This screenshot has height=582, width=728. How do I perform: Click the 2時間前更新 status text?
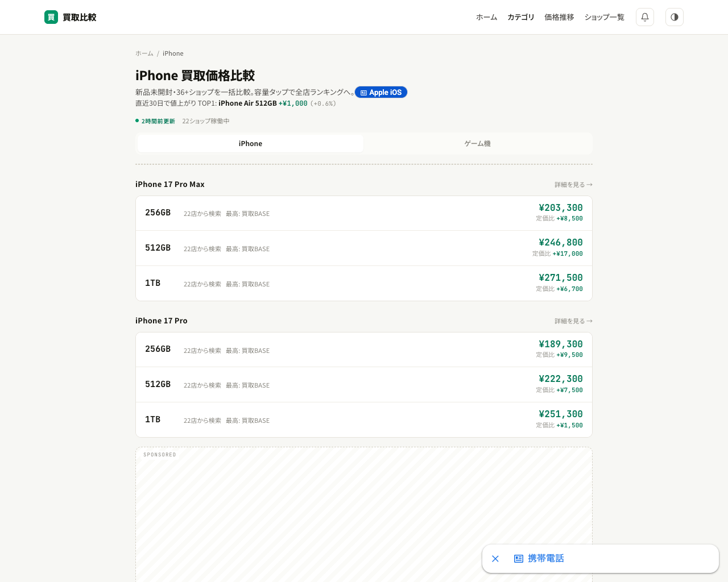[158, 121]
